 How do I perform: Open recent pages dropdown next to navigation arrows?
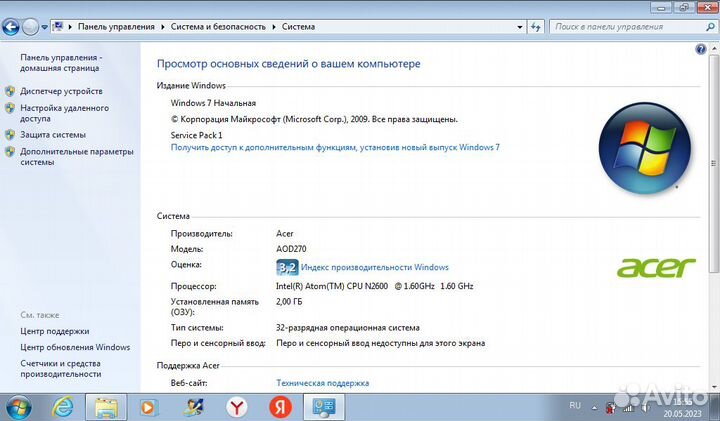coord(45,27)
